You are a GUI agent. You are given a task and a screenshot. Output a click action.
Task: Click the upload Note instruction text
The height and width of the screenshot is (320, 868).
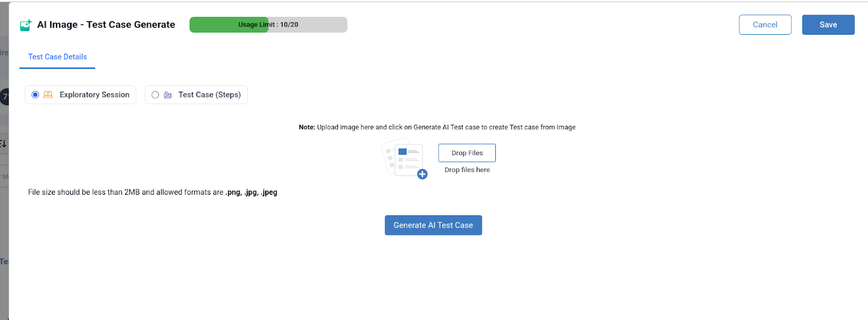point(437,127)
